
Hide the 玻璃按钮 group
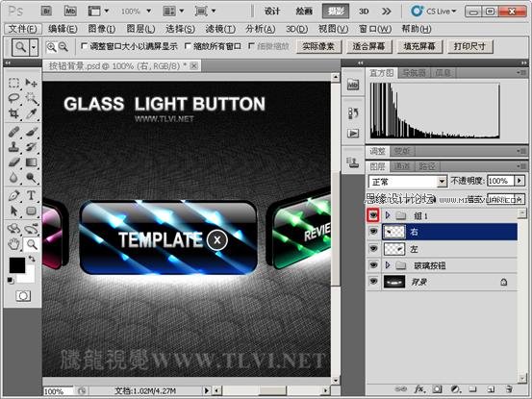[373, 265]
